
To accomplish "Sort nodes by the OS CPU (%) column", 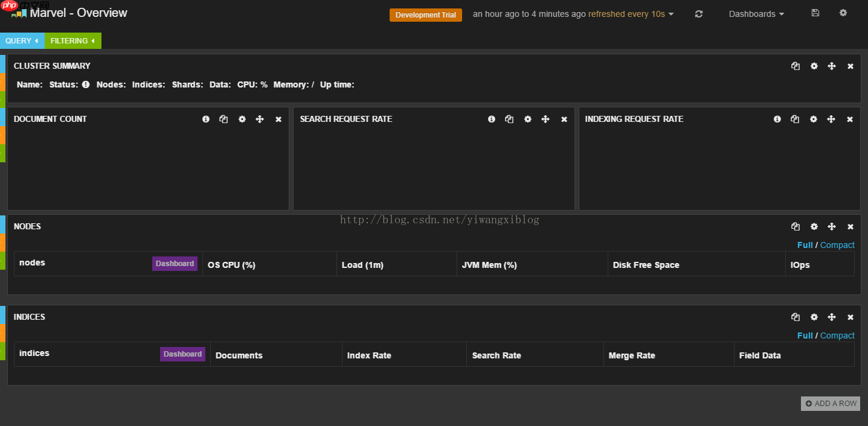I will click(x=231, y=265).
